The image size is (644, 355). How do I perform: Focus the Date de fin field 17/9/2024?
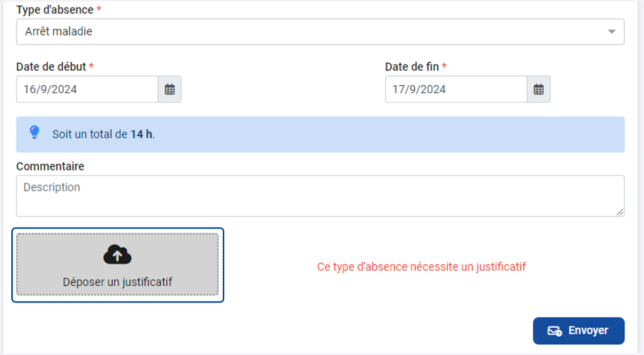pyautogui.click(x=456, y=89)
